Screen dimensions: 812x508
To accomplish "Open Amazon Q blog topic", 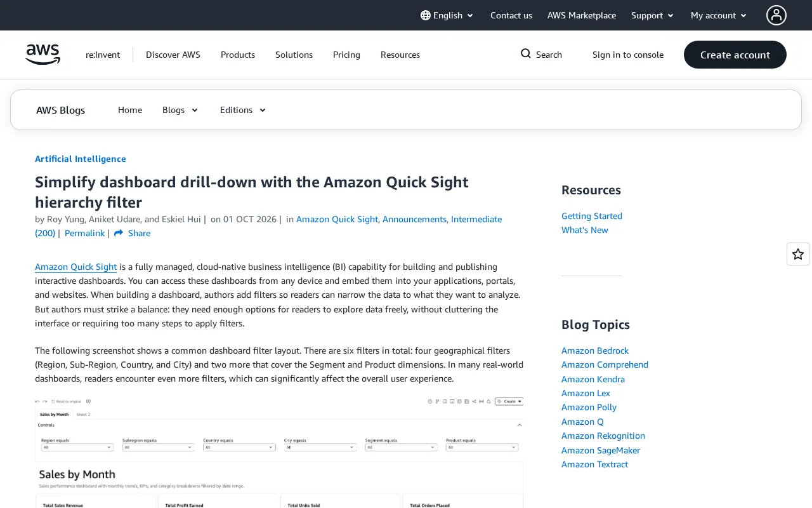I will coord(582,422).
